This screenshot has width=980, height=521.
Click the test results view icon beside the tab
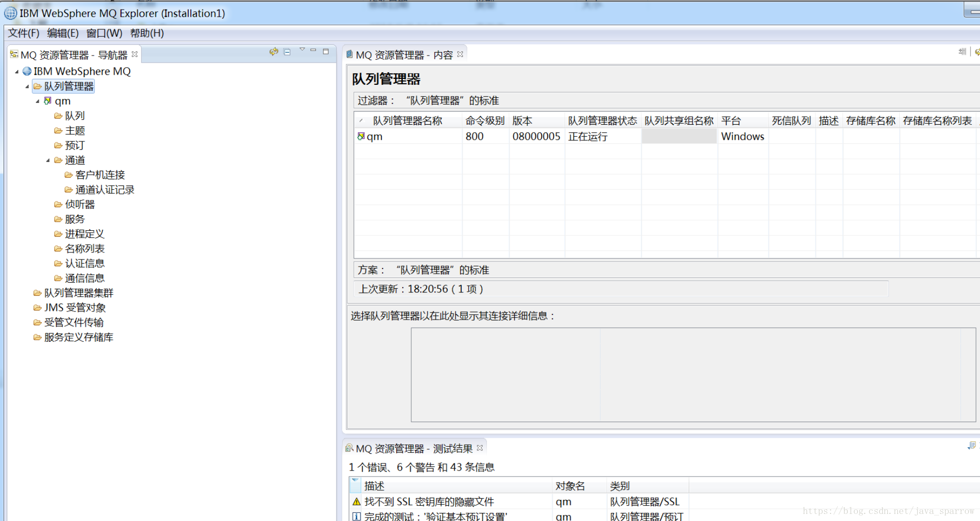(349, 448)
